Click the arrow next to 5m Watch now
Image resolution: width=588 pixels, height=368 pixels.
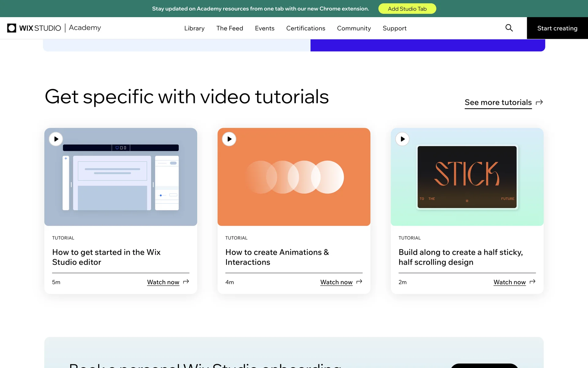pyautogui.click(x=186, y=282)
